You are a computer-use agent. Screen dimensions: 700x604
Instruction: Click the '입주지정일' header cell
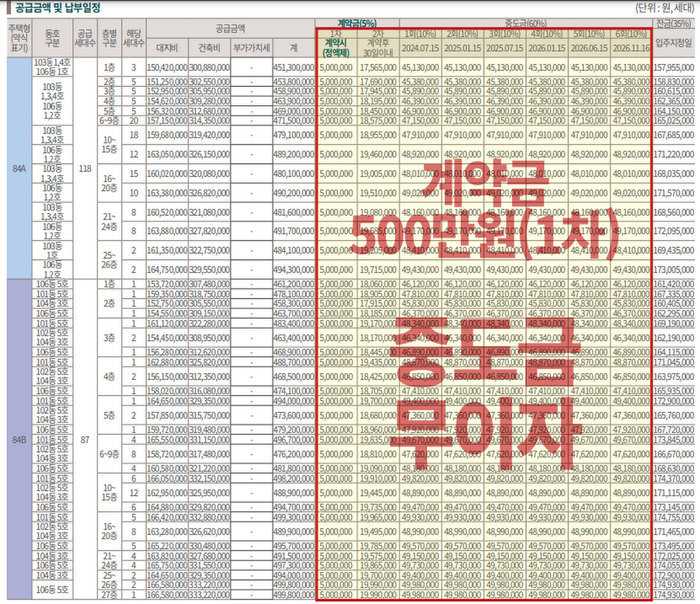(x=673, y=43)
